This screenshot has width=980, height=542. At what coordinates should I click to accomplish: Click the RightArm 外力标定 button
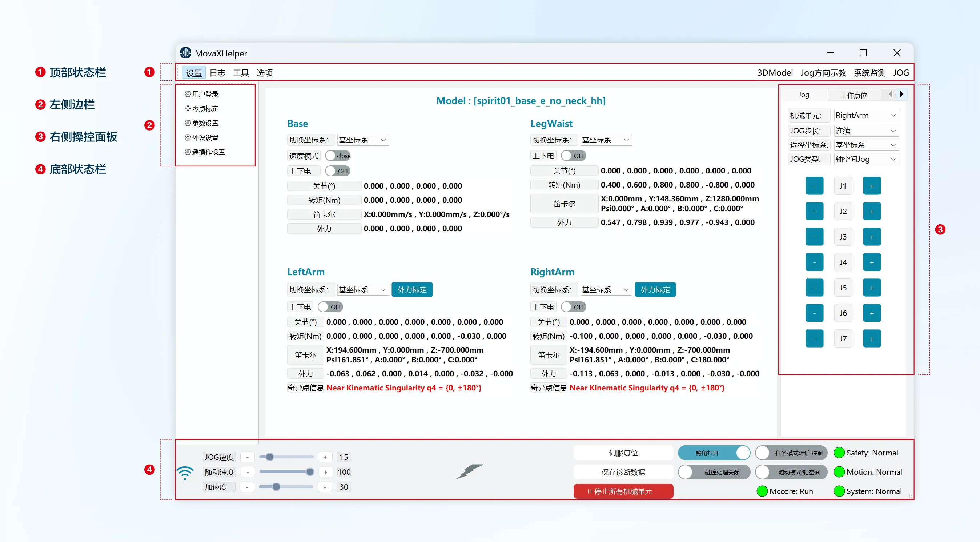coord(655,290)
